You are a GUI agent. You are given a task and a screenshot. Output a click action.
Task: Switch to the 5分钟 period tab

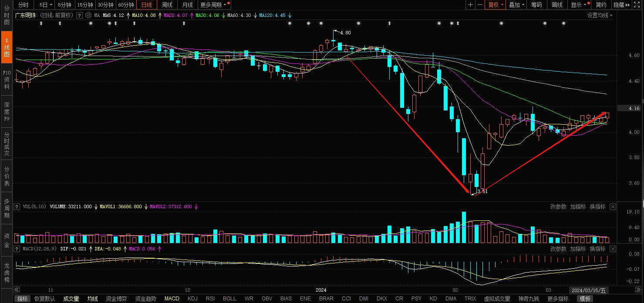[65, 5]
